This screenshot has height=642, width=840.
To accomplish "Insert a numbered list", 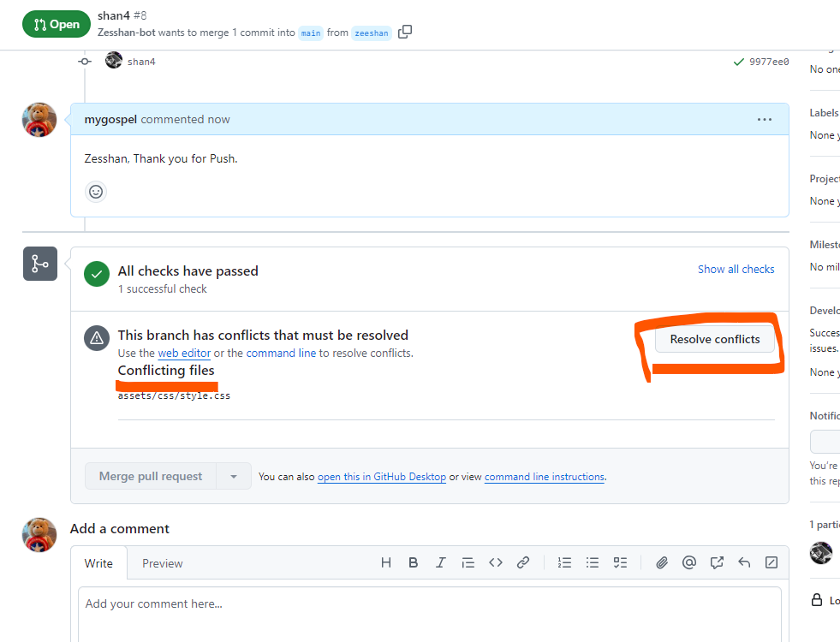I will click(x=564, y=562).
